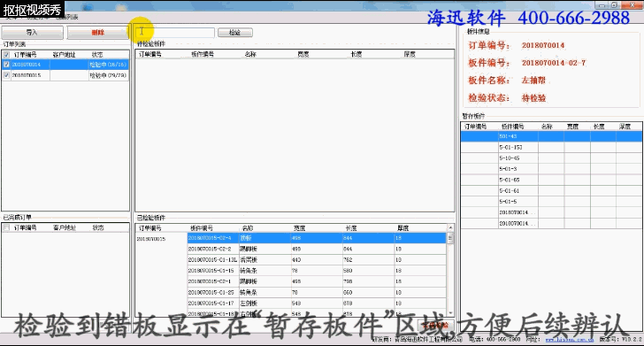
Task: Select inspected row 2018070015-C1-17
Action: pyautogui.click(x=317, y=304)
